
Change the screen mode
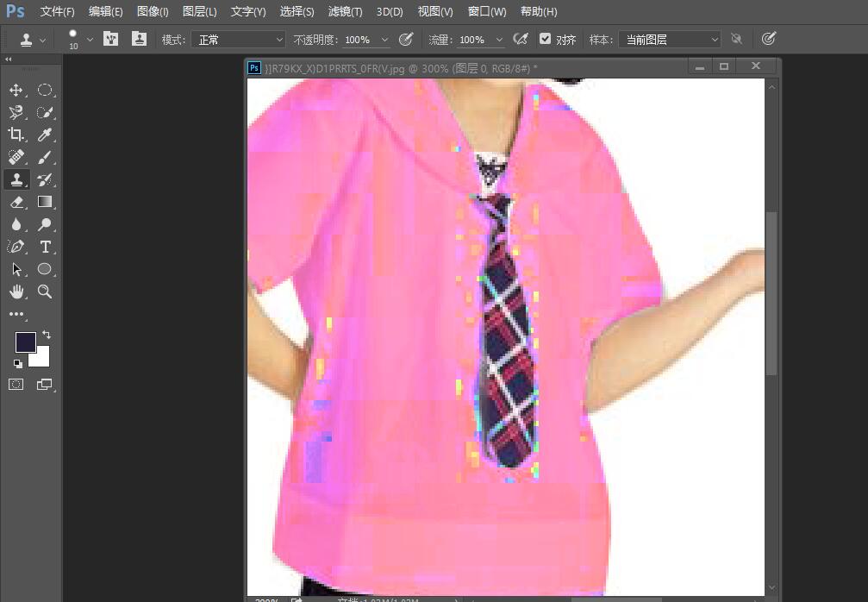(x=44, y=385)
